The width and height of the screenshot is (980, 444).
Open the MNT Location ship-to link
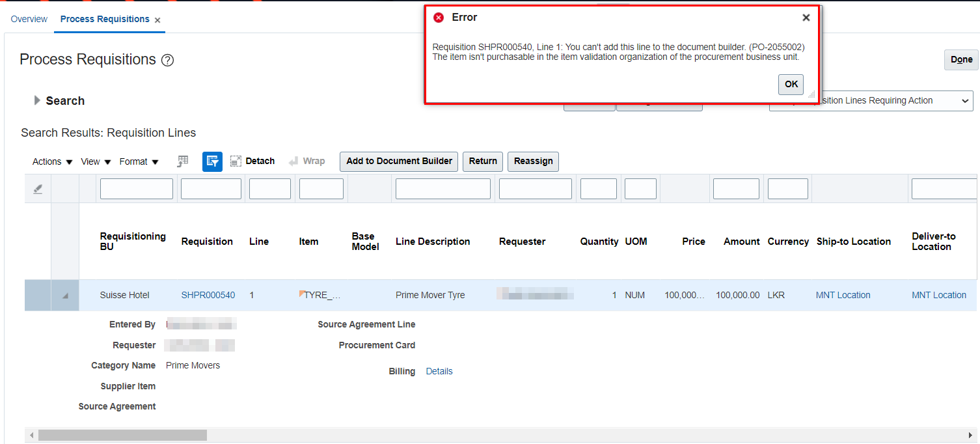pos(843,295)
